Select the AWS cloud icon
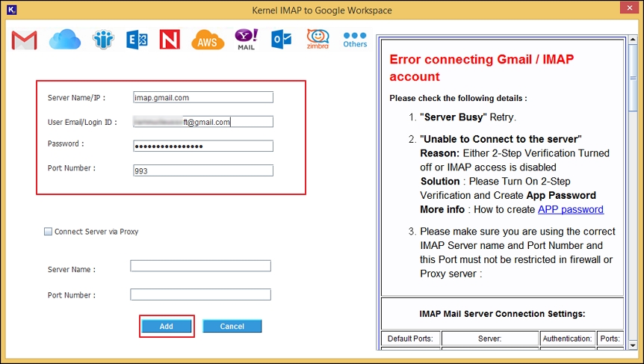 click(208, 40)
